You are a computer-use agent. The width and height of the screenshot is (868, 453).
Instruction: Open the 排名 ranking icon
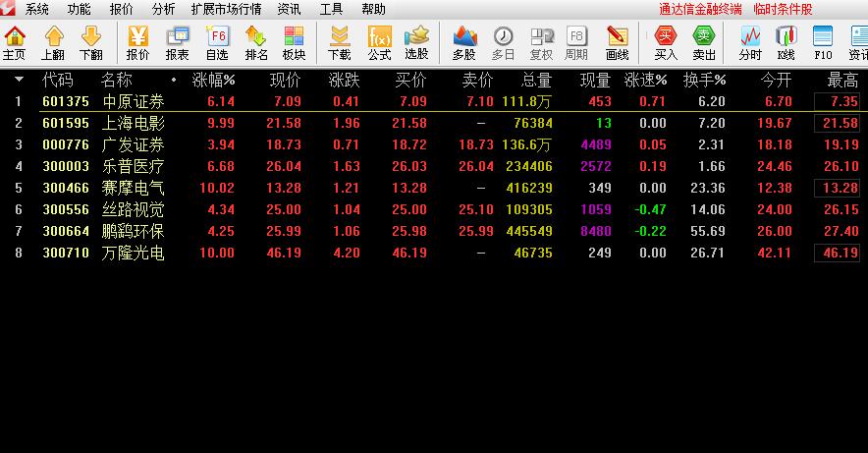(x=255, y=43)
